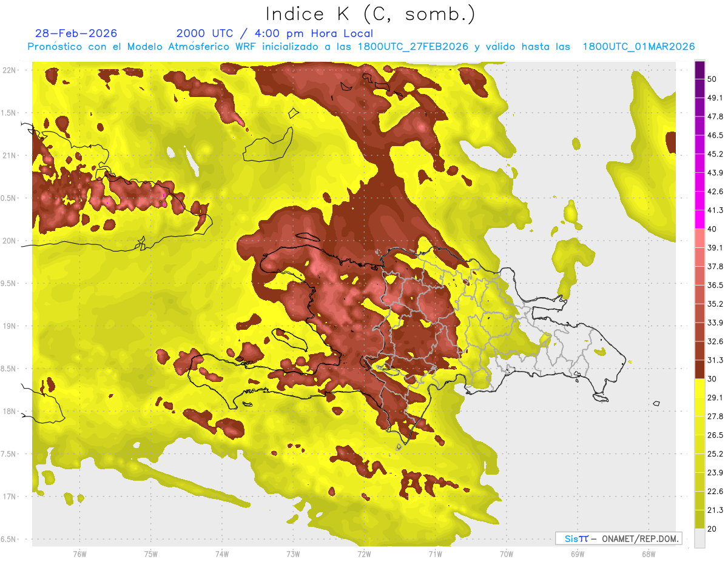Click the color bar value "20"
Image resolution: width=728 pixels, height=562 pixels.
tap(712, 529)
